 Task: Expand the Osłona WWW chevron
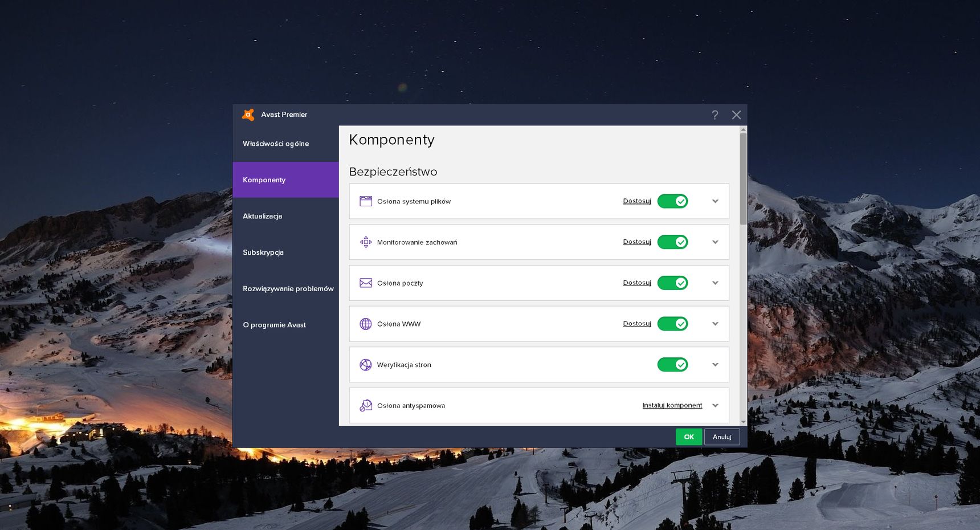coord(715,324)
